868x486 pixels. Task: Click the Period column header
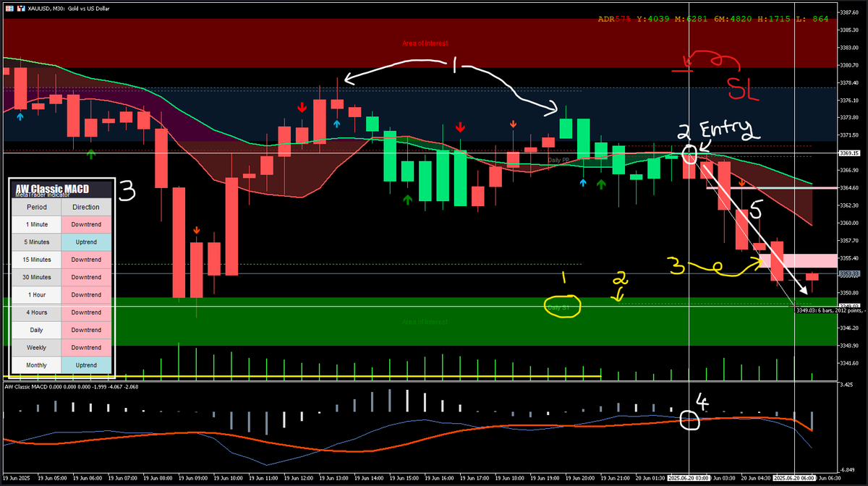click(x=37, y=207)
